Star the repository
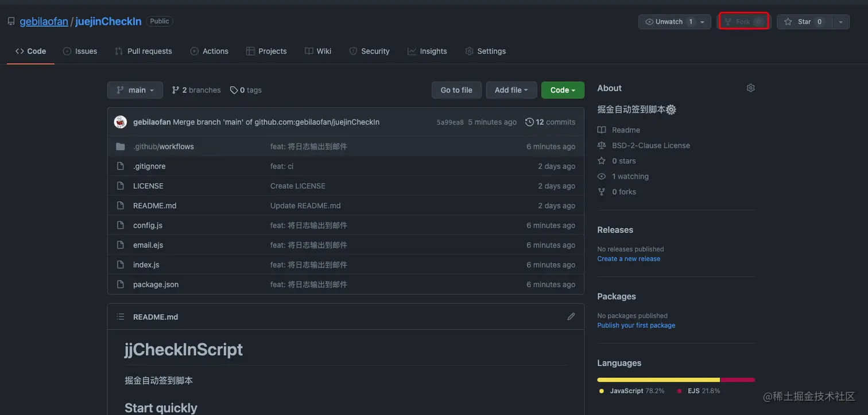The width and height of the screenshot is (868, 415). click(x=803, y=22)
